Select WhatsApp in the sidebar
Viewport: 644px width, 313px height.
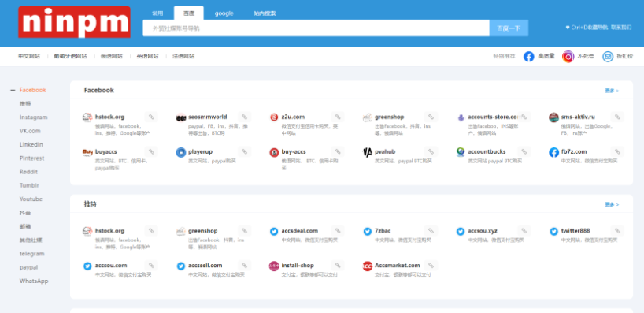tap(34, 281)
